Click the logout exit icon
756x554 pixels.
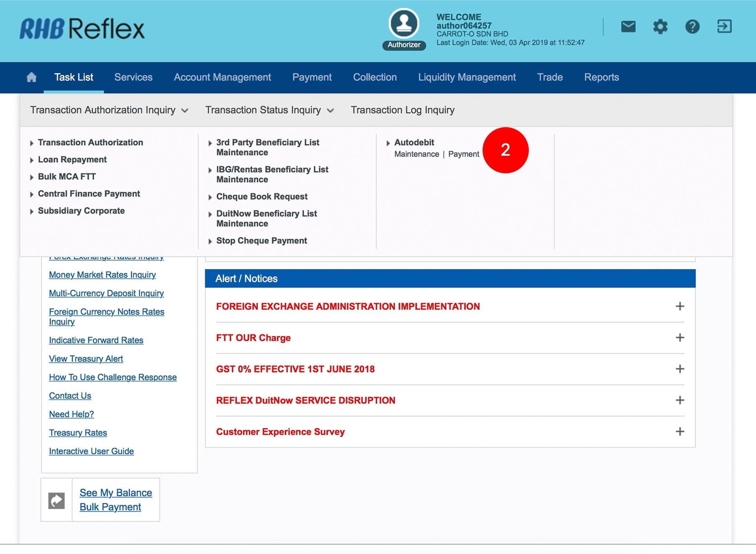coord(724,26)
